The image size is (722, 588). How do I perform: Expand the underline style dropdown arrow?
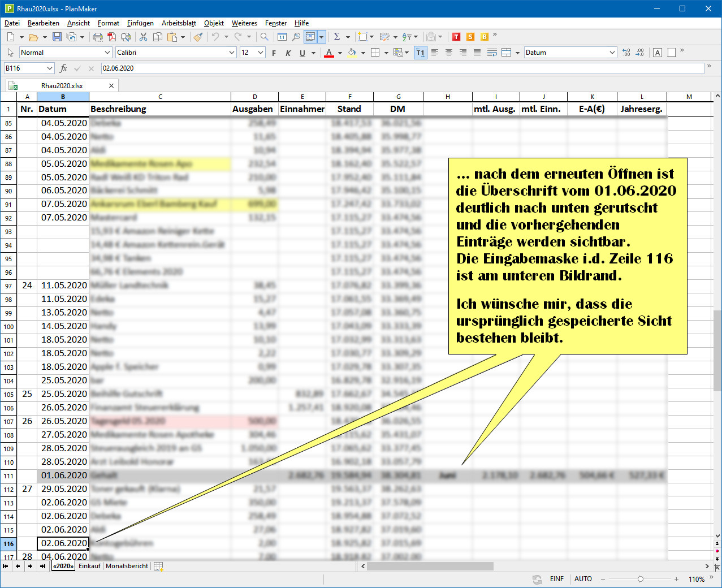313,53
